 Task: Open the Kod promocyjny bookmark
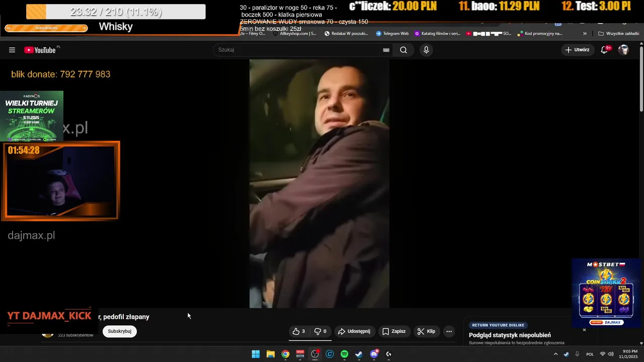tap(539, 34)
